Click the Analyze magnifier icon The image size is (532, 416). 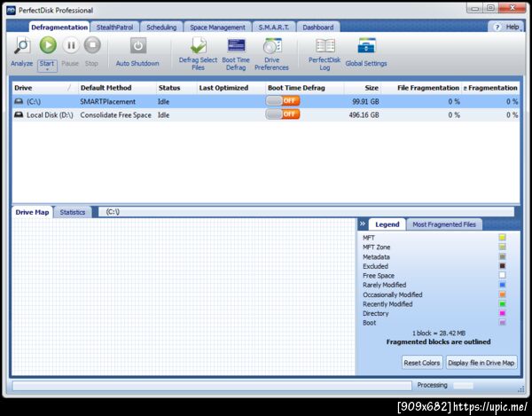coord(22,46)
